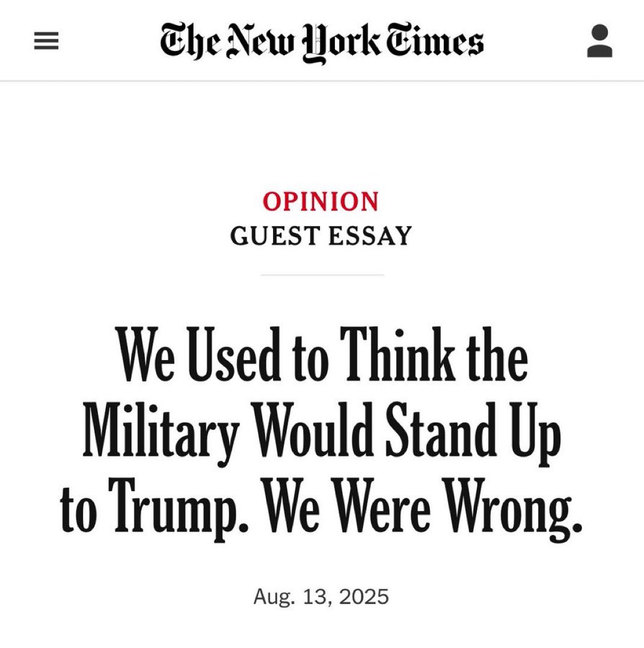
Task: Go home via The New York Times logo
Action: click(322, 43)
